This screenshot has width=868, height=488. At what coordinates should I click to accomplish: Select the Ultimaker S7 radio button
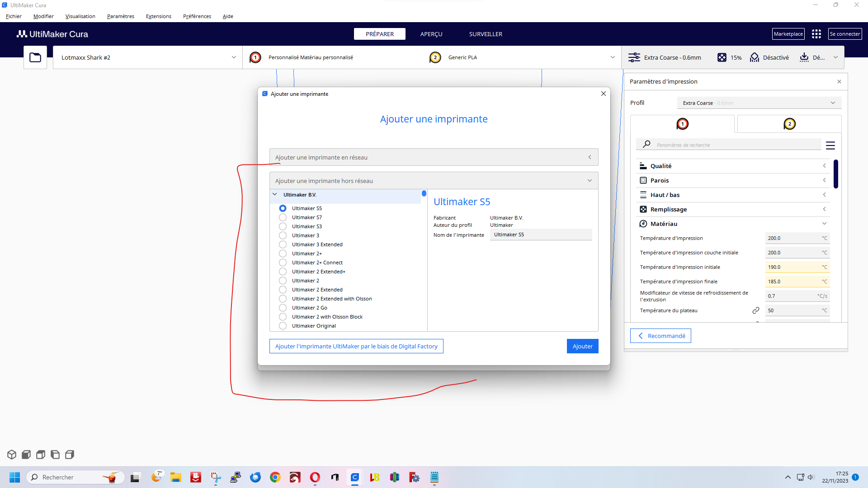283,217
